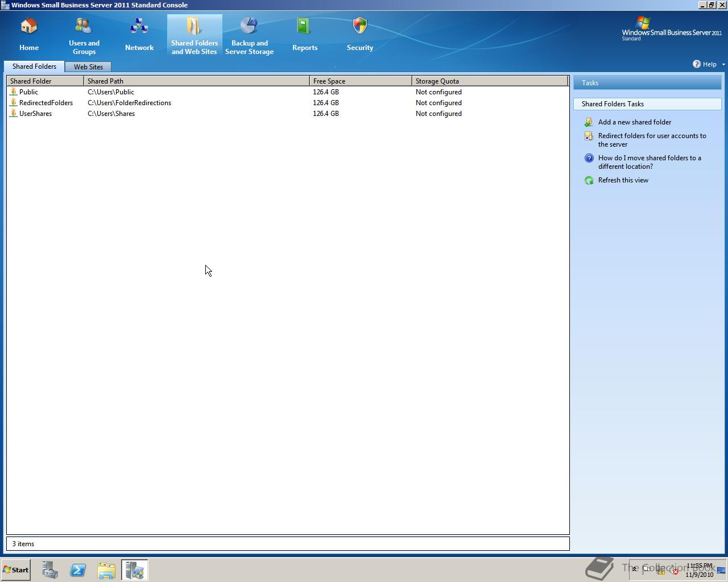Open Backup and Server Storage

pyautogui.click(x=250, y=35)
